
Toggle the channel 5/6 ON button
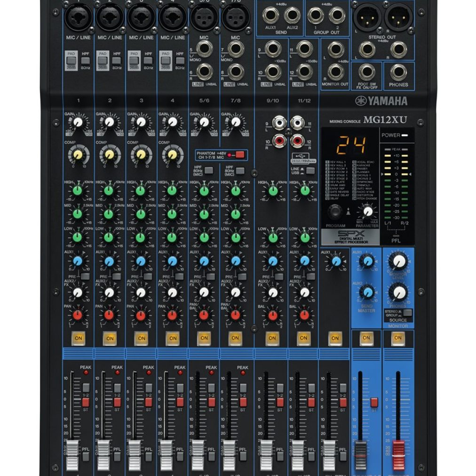click(204, 338)
